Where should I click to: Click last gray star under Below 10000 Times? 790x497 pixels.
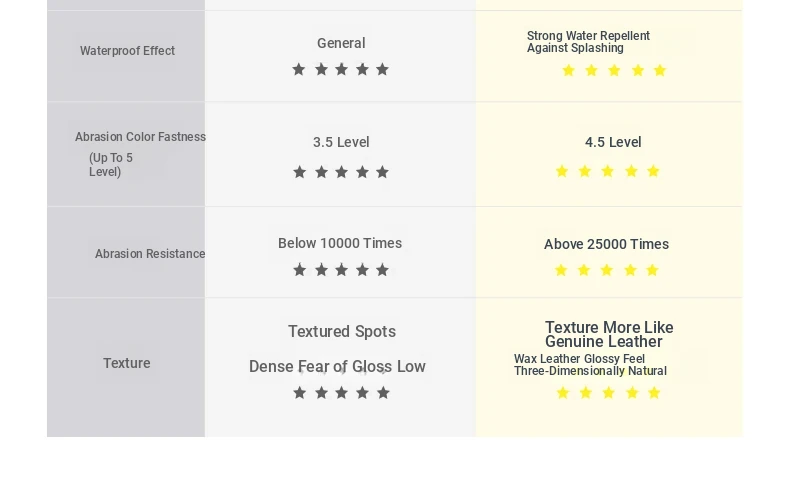[382, 270]
